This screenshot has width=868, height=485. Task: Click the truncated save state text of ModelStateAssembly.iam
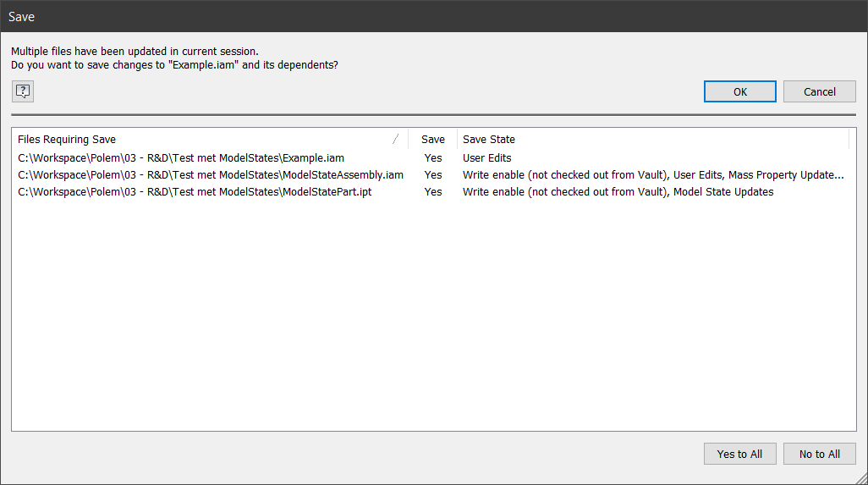pos(653,175)
